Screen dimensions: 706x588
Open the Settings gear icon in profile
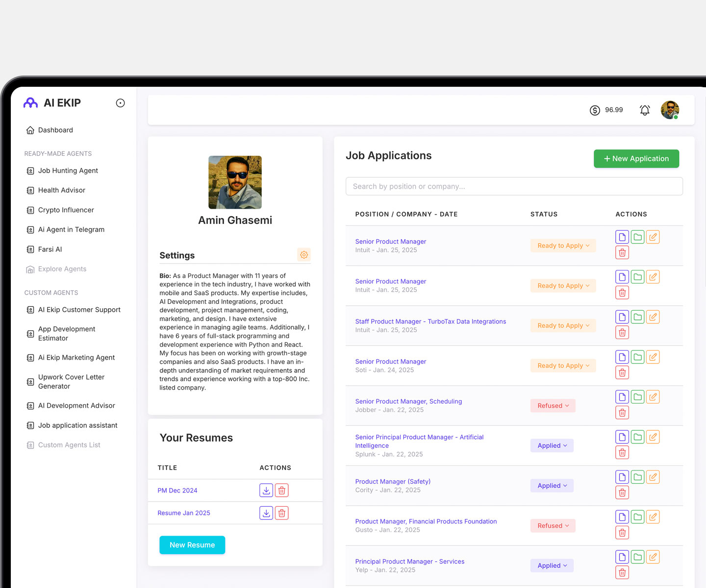[x=304, y=255]
